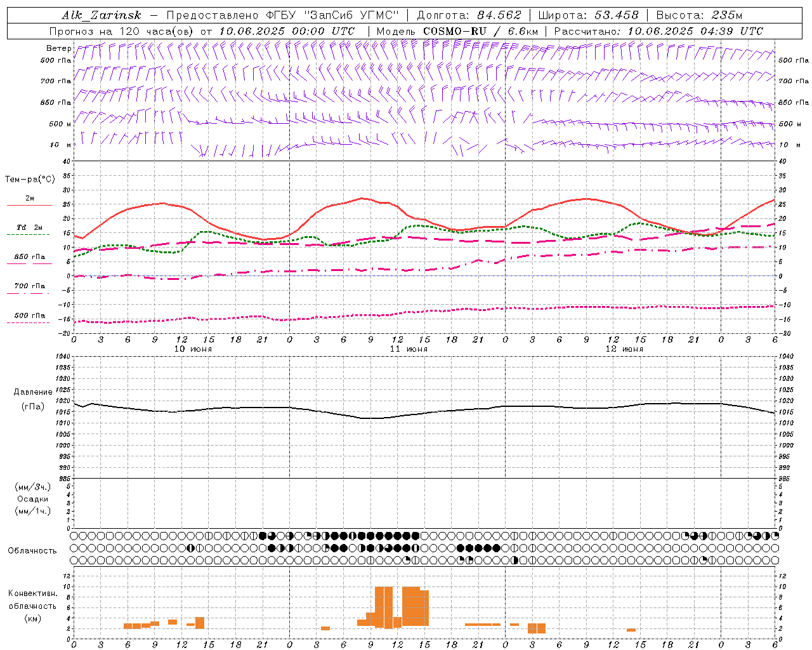Click the 'Долгота: 84.562' longitude value

[x=469, y=15]
